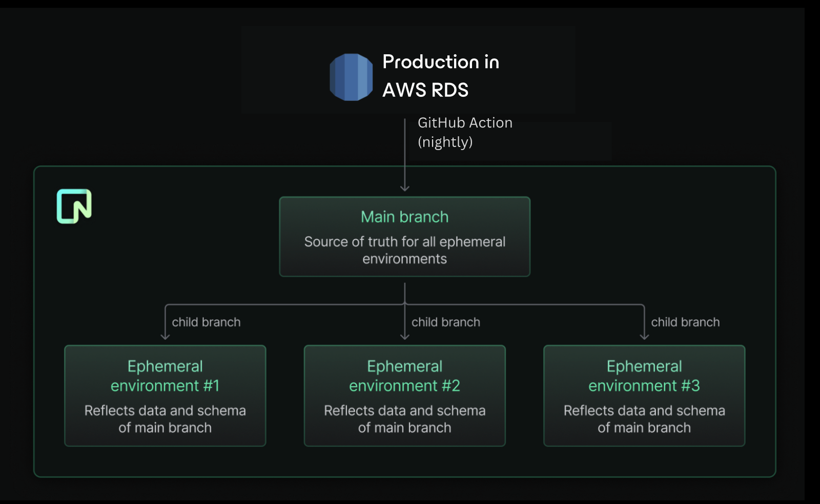Select Ephemeral environment #3 box

point(644,396)
